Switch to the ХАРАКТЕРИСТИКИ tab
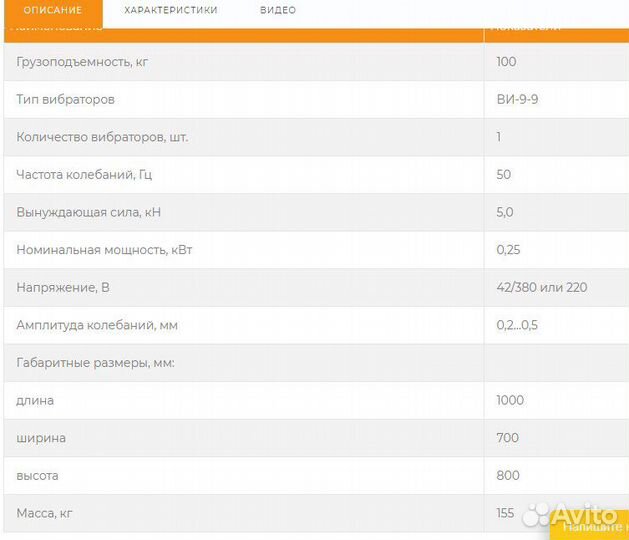 coord(171,10)
